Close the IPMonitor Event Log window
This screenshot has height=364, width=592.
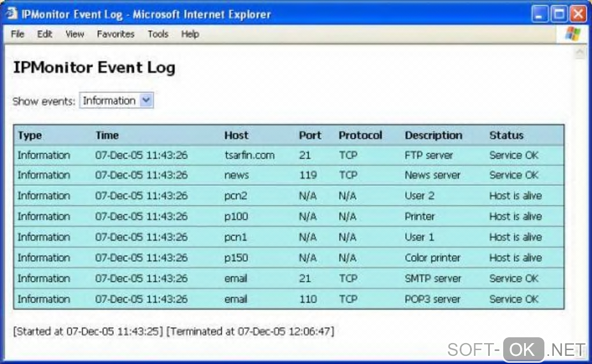point(578,14)
